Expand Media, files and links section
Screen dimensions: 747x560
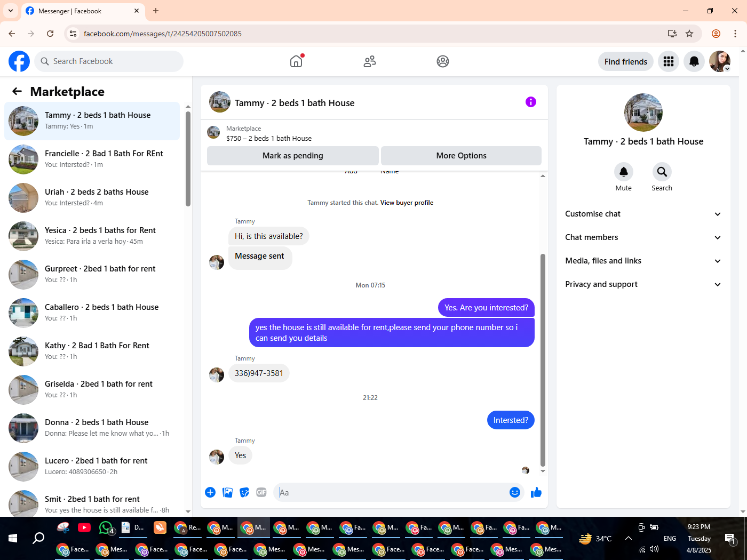coord(643,261)
